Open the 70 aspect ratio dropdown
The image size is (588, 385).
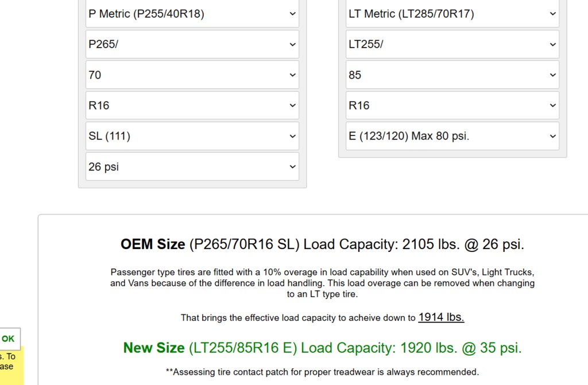(192, 75)
